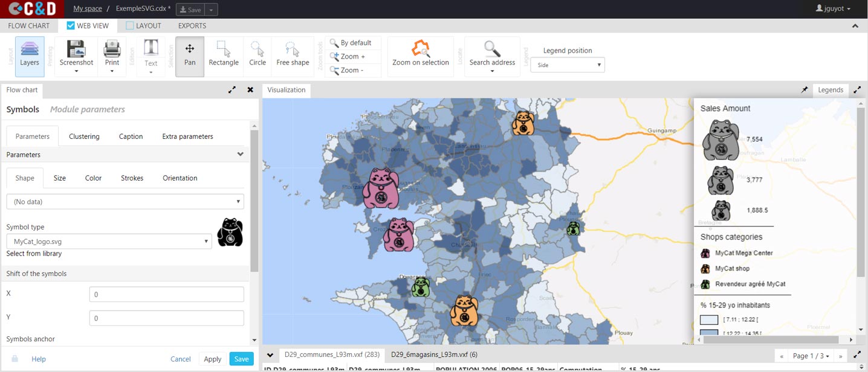Switch to the Caption tab
This screenshot has height=372, width=868.
131,136
